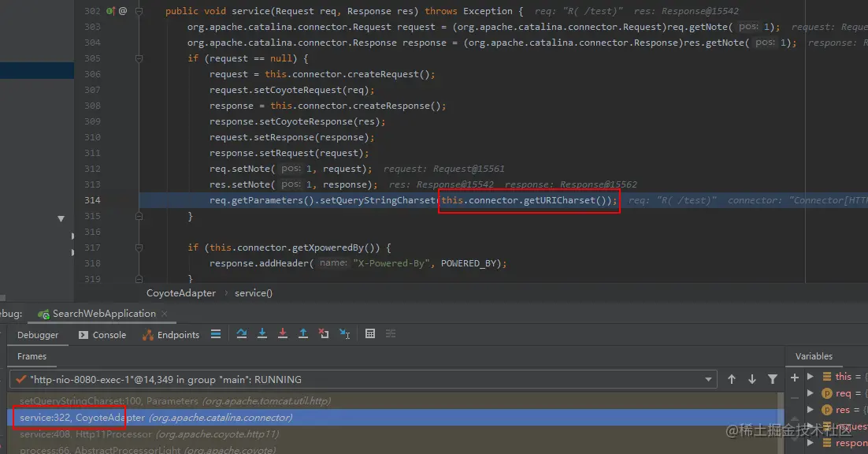Screen dimensions: 868x454
Task: Click line number 306 in the gutter
Action: 92,74
